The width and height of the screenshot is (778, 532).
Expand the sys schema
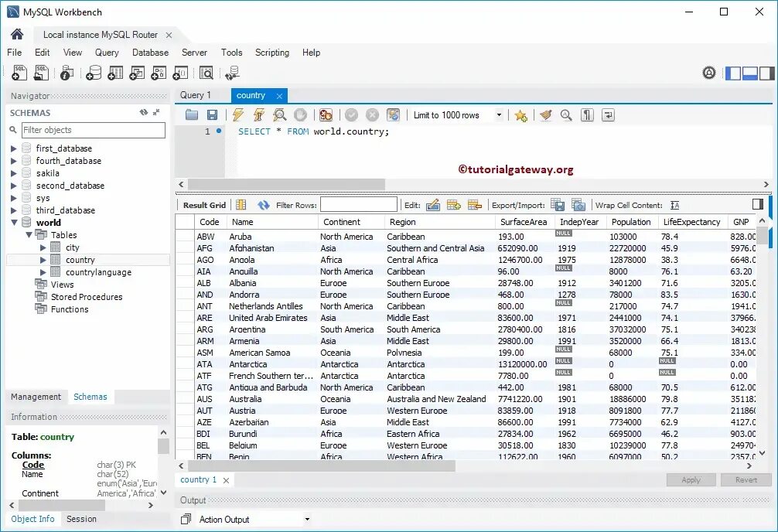[13, 198]
